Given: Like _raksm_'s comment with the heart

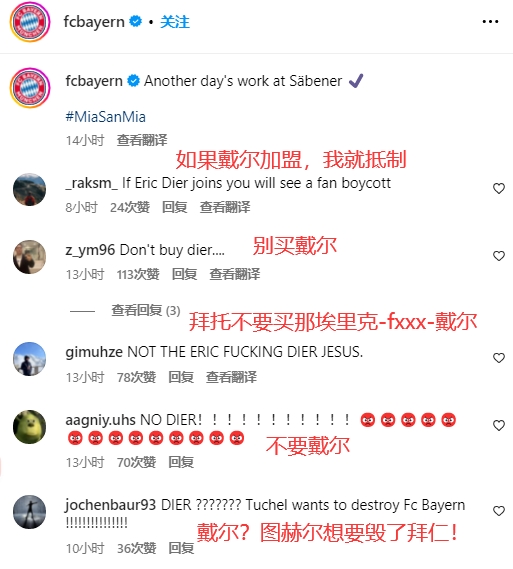Looking at the screenshot, I should point(499,188).
